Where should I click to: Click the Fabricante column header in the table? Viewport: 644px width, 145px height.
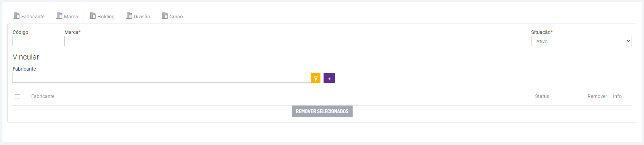pos(43,96)
